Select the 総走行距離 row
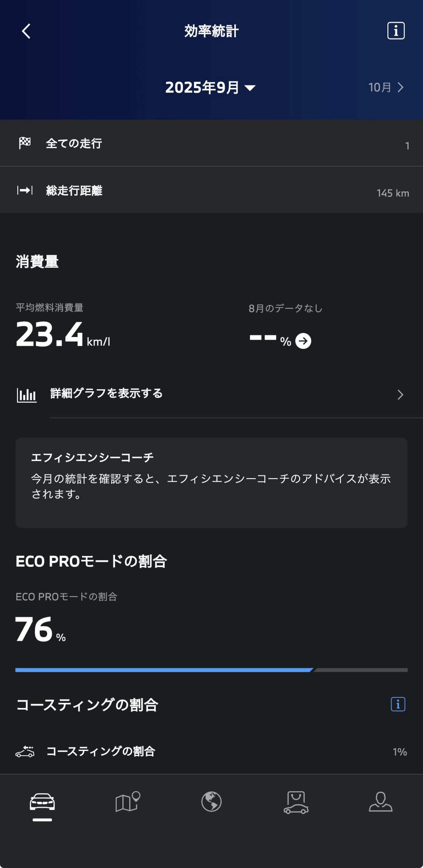This screenshot has height=868, width=423. (x=211, y=191)
